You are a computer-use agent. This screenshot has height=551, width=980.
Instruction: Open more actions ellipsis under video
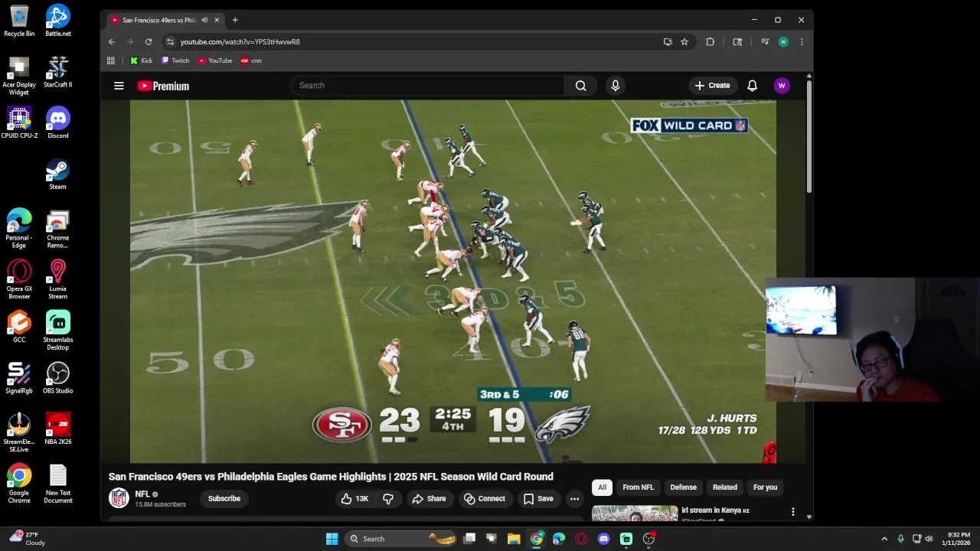click(574, 498)
